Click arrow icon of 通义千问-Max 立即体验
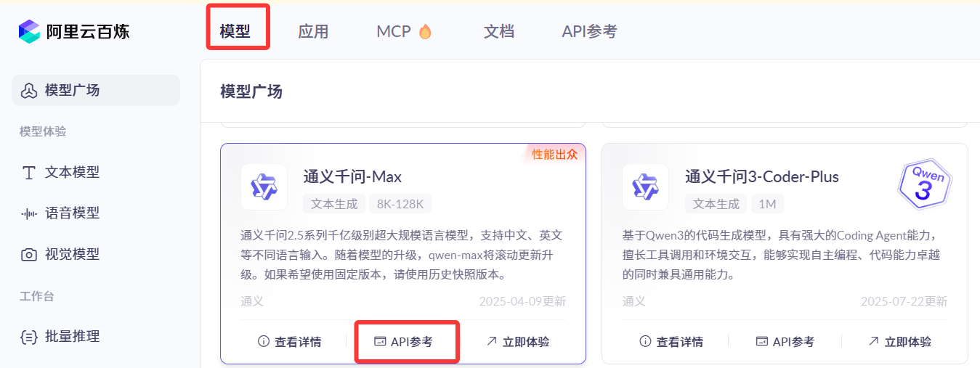The width and height of the screenshot is (980, 368). tap(492, 341)
